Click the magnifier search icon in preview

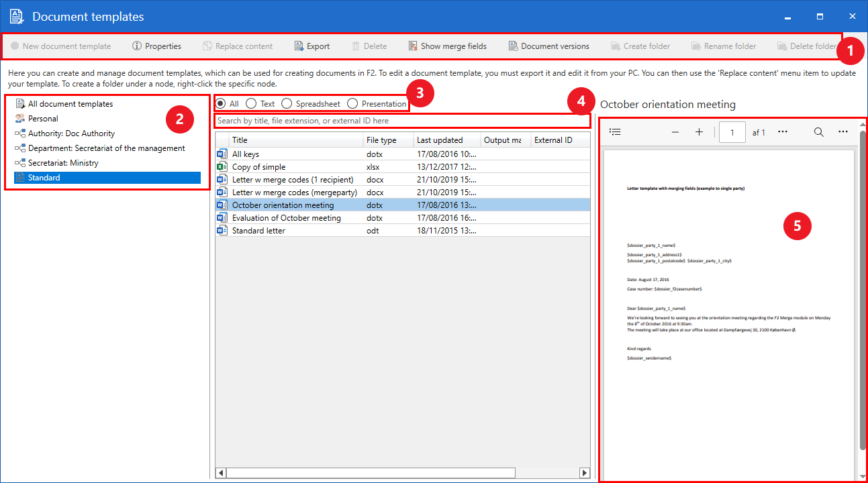click(x=819, y=132)
